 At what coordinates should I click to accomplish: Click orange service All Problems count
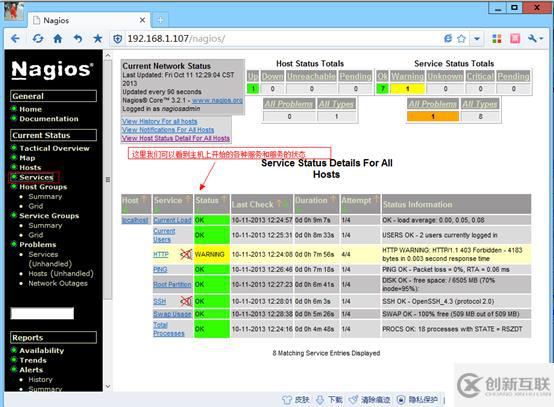tap(433, 116)
